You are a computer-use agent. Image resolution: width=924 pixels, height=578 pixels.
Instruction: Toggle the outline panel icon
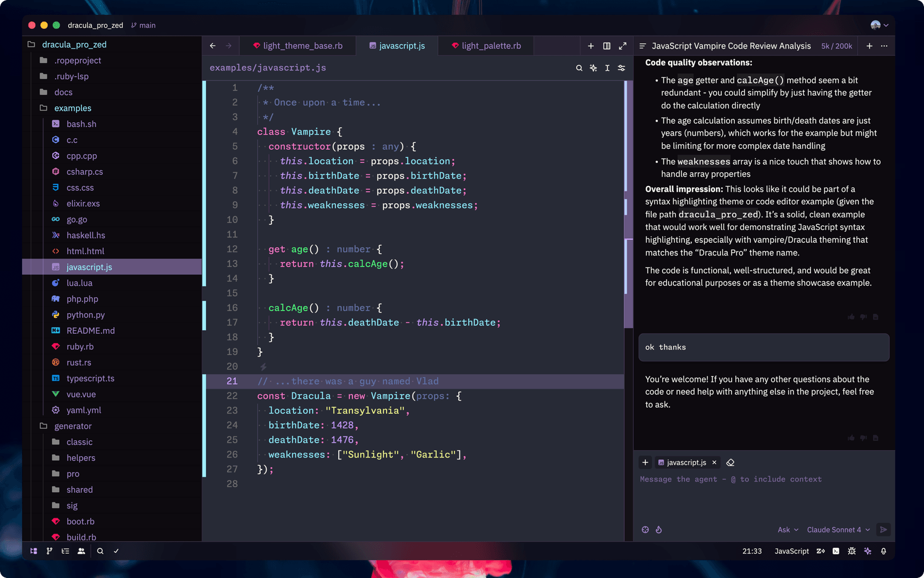65,551
